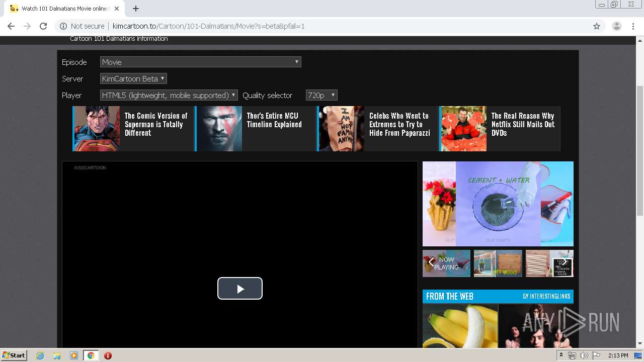Open the rock band sponsored image
Image resolution: width=644 pixels, height=362 pixels.
click(x=536, y=326)
